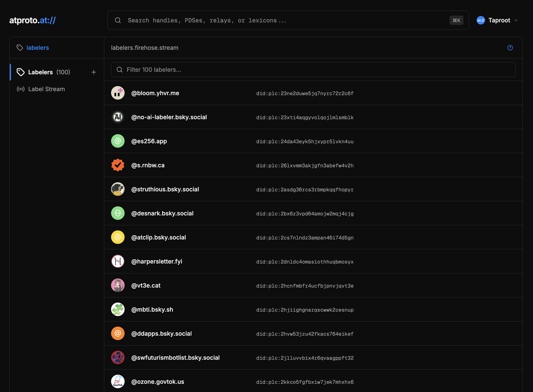Click the search magnifier icon in top bar
This screenshot has width=533, height=392.
pyautogui.click(x=118, y=20)
